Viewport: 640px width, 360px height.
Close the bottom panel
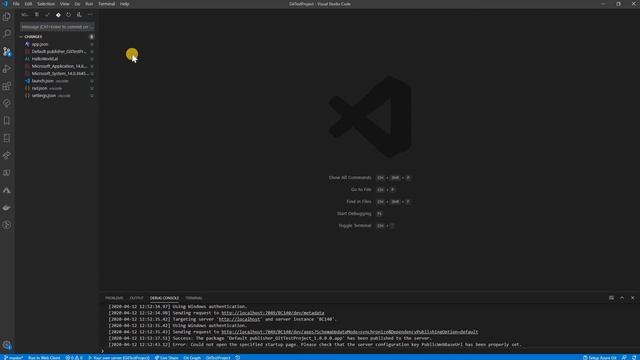(633, 298)
